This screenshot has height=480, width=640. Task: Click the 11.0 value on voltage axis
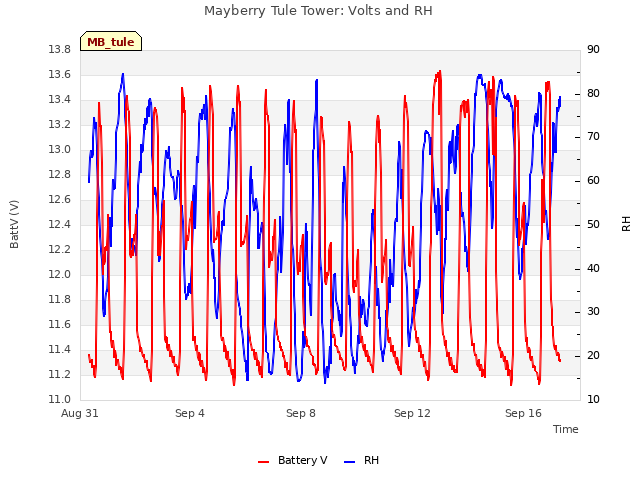pos(60,399)
